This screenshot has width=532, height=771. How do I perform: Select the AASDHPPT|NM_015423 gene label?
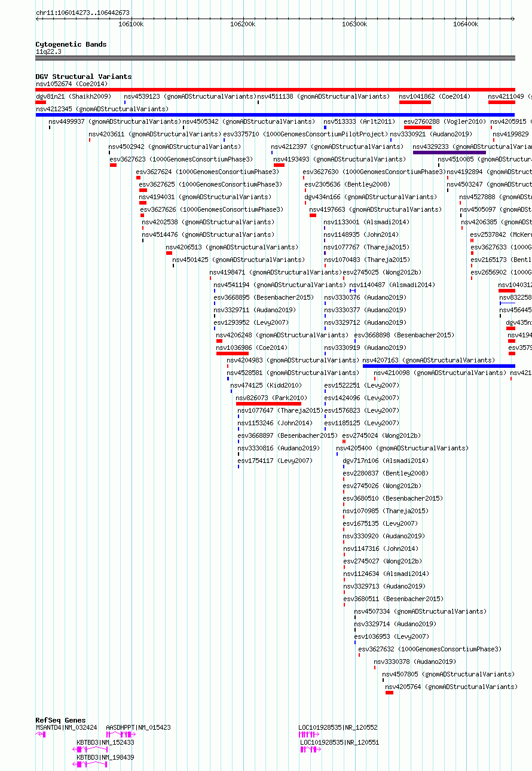click(138, 727)
